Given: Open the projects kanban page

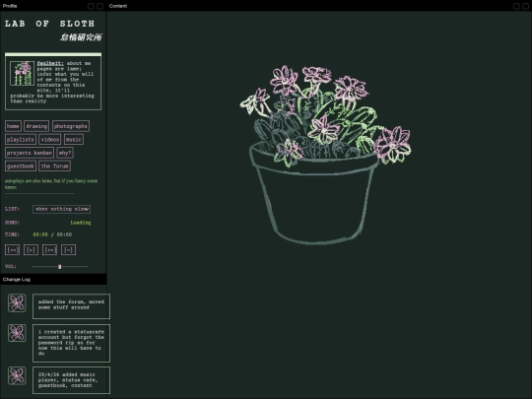Looking at the screenshot, I should point(30,153).
